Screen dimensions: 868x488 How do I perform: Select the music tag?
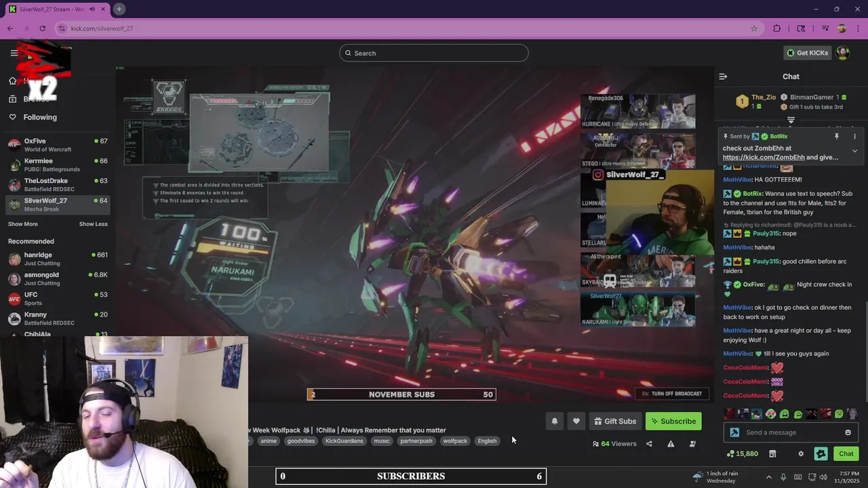382,441
